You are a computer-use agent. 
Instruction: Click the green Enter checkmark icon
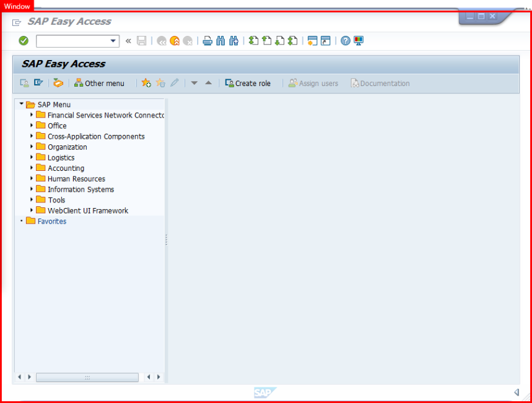click(24, 41)
